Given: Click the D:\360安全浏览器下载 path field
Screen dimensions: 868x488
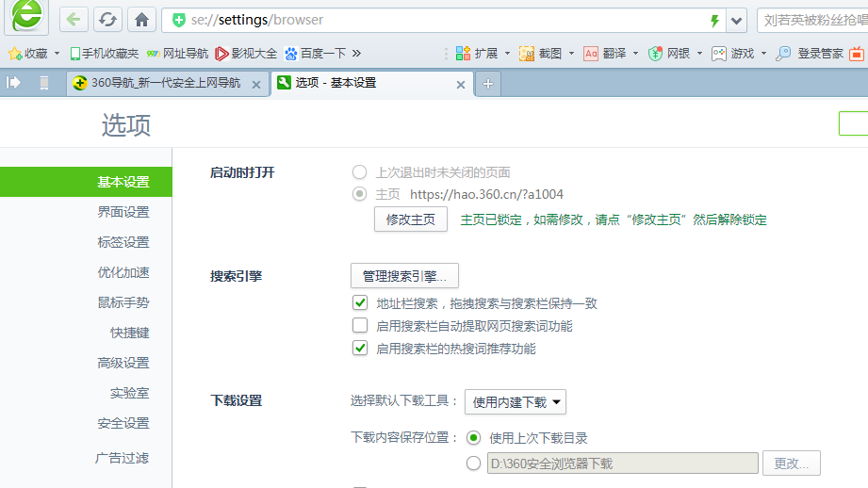Looking at the screenshot, I should click(x=623, y=464).
